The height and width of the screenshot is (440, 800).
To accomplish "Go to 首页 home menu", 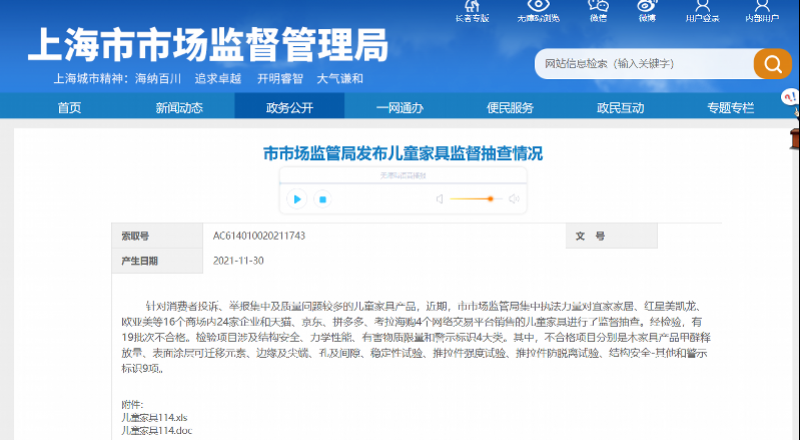I will pos(69,108).
